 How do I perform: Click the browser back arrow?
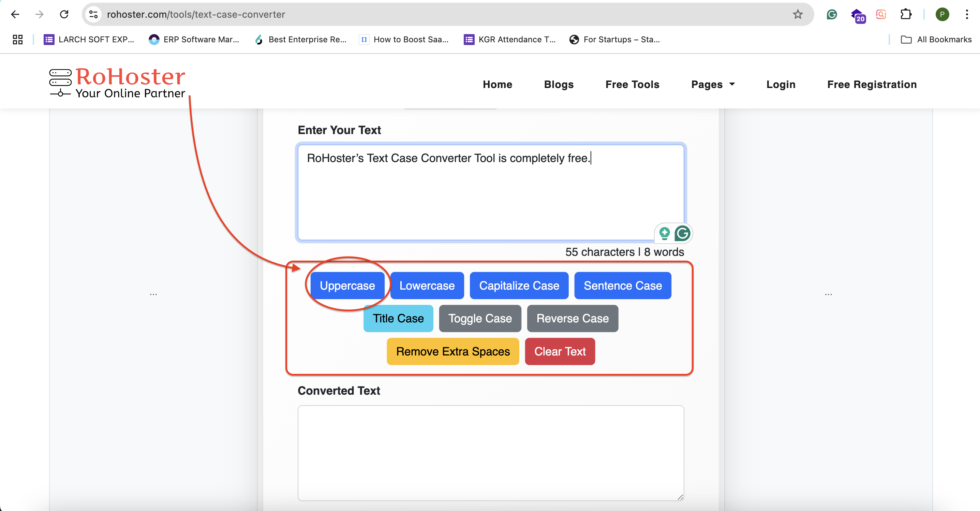click(15, 14)
